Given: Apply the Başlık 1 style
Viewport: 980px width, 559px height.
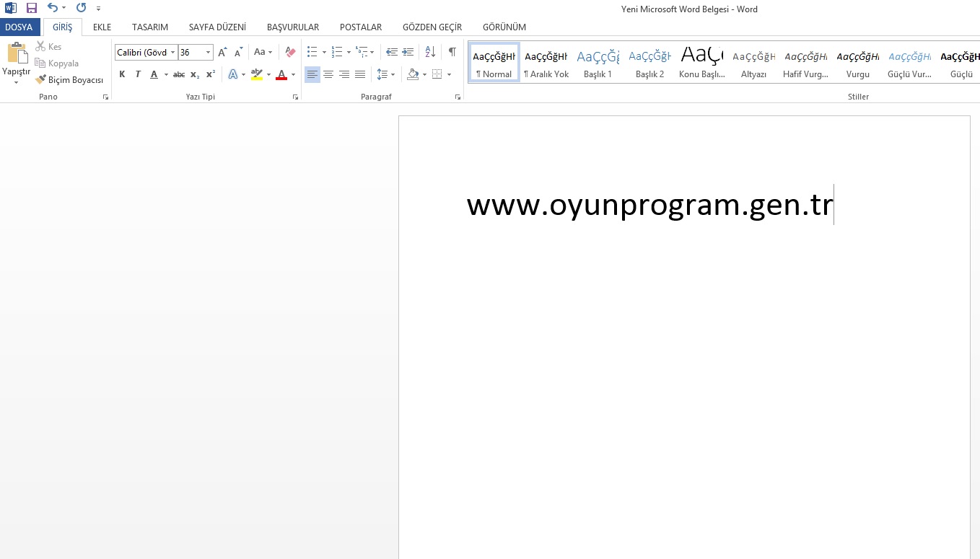Looking at the screenshot, I should (598, 63).
